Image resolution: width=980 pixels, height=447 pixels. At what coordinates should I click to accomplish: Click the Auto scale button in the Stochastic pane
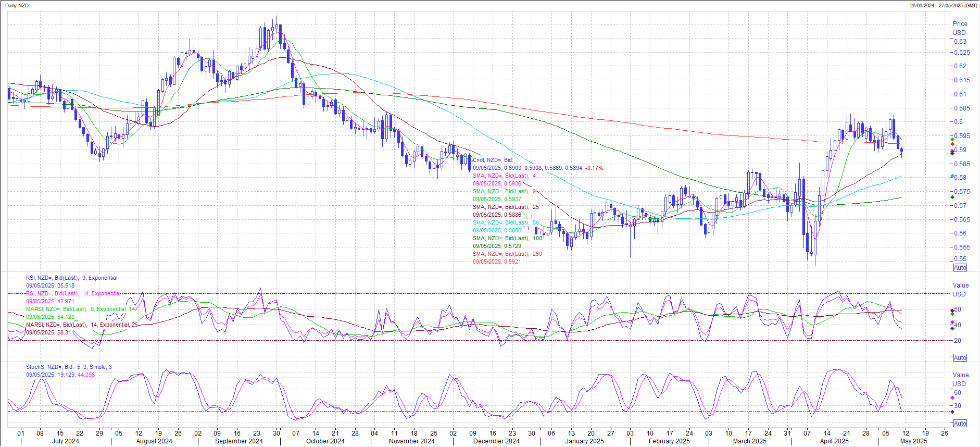(x=960, y=424)
